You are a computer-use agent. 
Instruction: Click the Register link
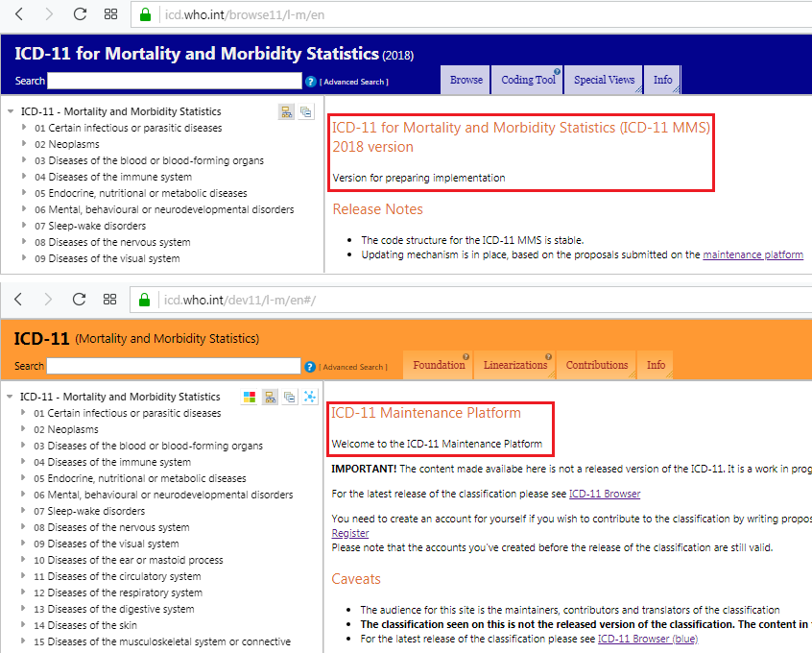click(x=350, y=533)
